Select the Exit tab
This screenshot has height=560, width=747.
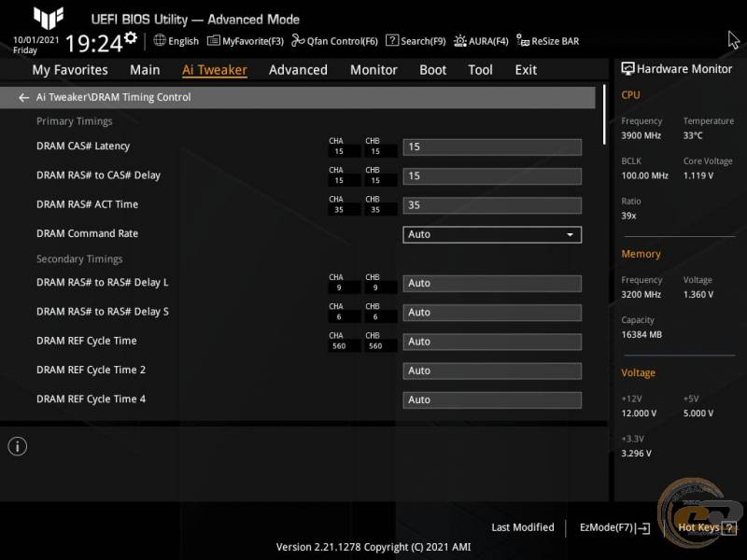(526, 70)
